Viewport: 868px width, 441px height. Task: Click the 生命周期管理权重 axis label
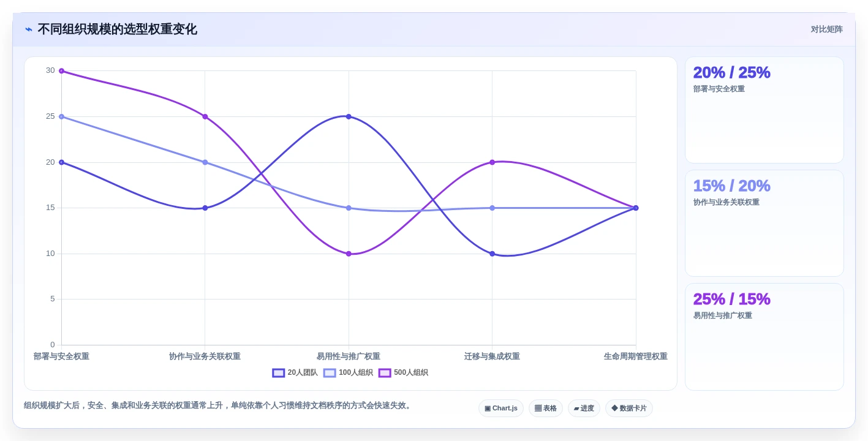click(x=636, y=356)
